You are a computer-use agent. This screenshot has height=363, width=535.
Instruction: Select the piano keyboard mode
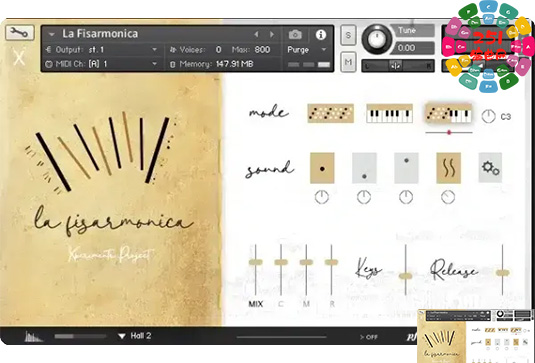[389, 113]
